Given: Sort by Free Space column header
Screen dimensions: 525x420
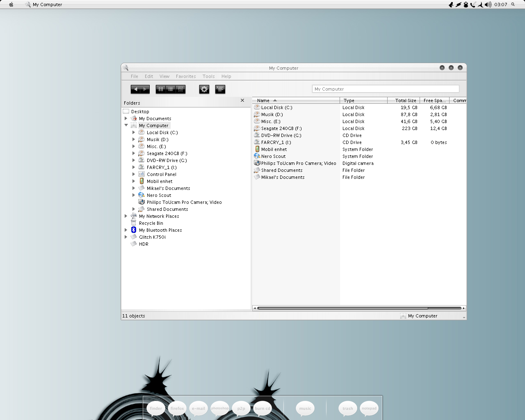Looking at the screenshot, I should (434, 100).
